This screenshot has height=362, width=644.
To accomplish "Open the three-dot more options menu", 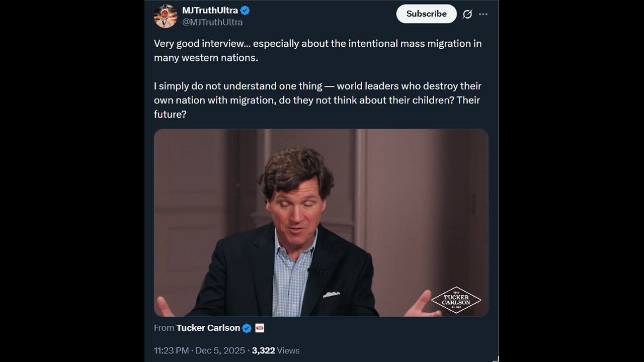I will point(484,14).
